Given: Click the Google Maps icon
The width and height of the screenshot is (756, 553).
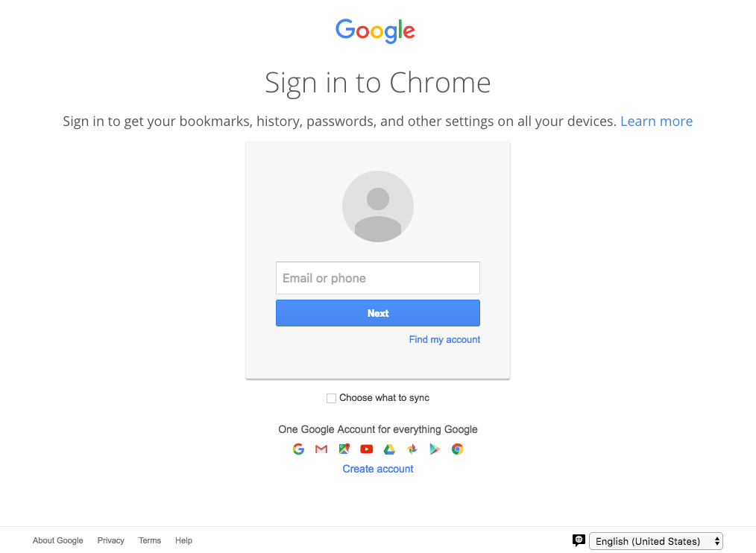Looking at the screenshot, I should (344, 449).
